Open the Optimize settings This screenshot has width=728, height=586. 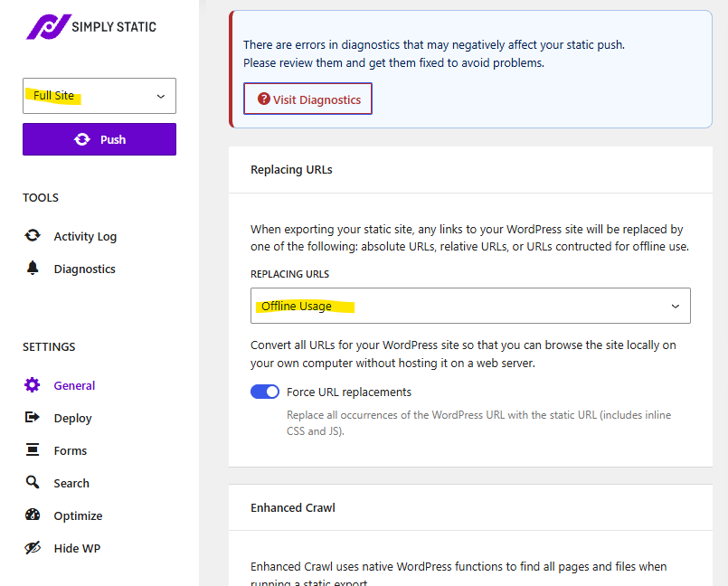click(x=78, y=515)
